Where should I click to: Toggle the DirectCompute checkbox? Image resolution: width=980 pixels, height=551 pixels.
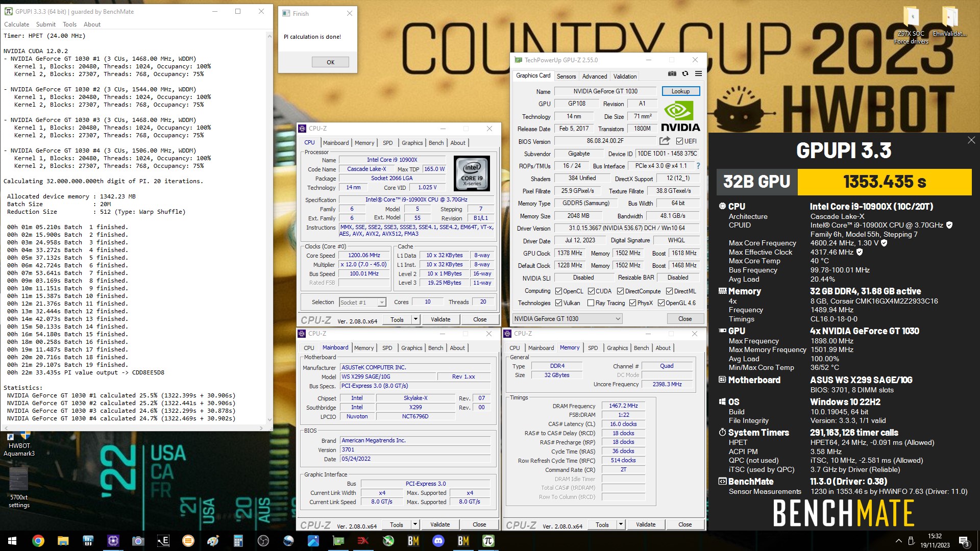(620, 291)
